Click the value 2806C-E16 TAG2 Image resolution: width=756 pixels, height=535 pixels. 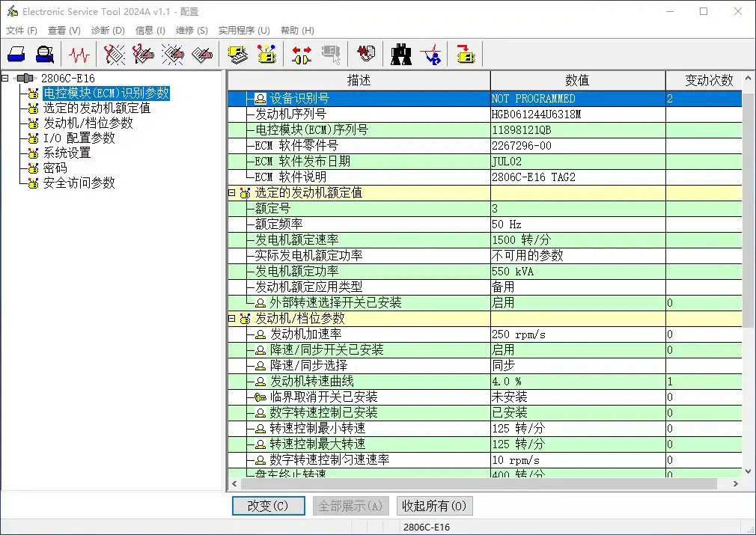(534, 177)
